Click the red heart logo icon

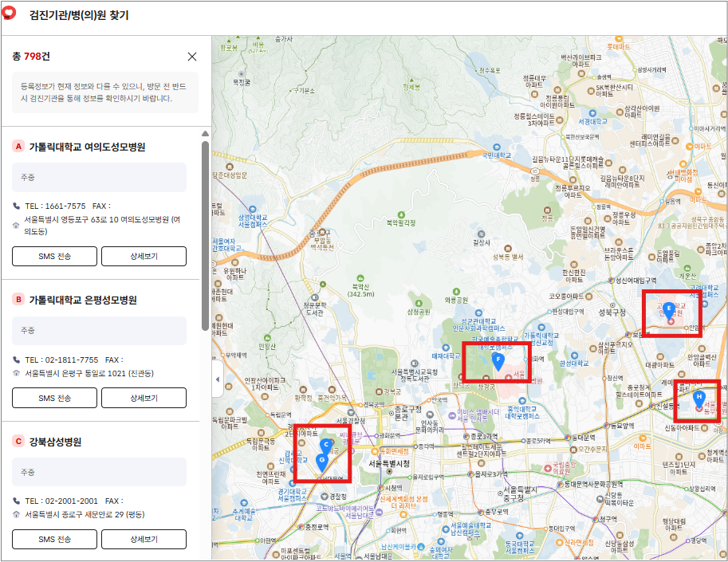tap(11, 15)
